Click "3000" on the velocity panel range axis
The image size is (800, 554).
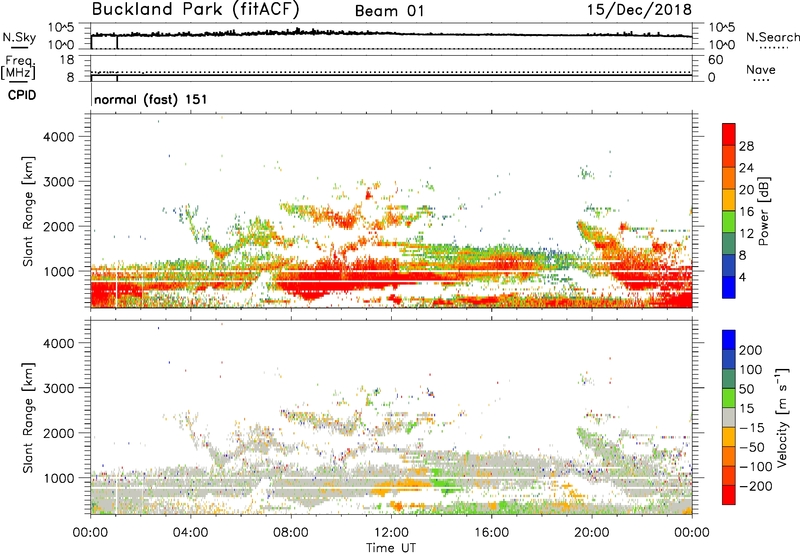tap(59, 388)
